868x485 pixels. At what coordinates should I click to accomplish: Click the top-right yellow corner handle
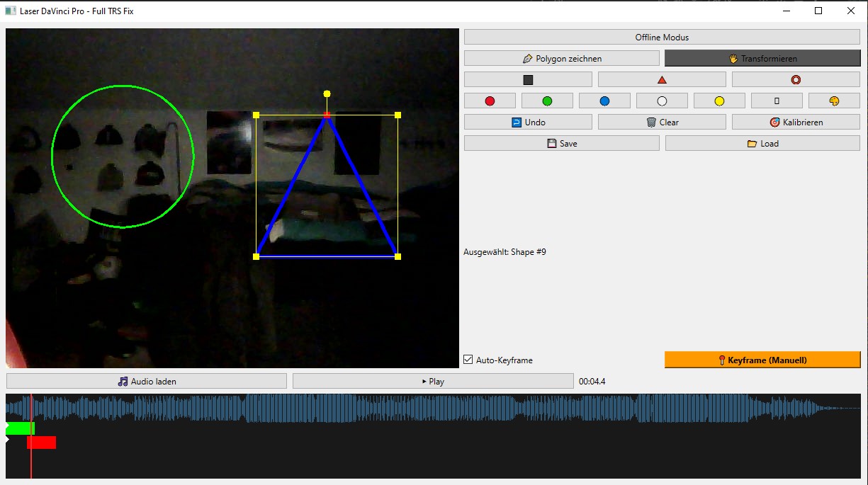point(398,115)
